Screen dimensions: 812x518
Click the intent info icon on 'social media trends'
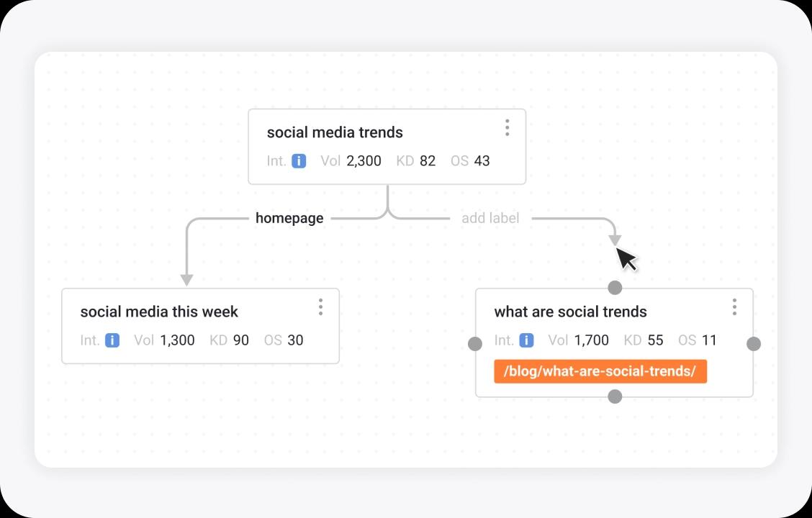point(299,161)
